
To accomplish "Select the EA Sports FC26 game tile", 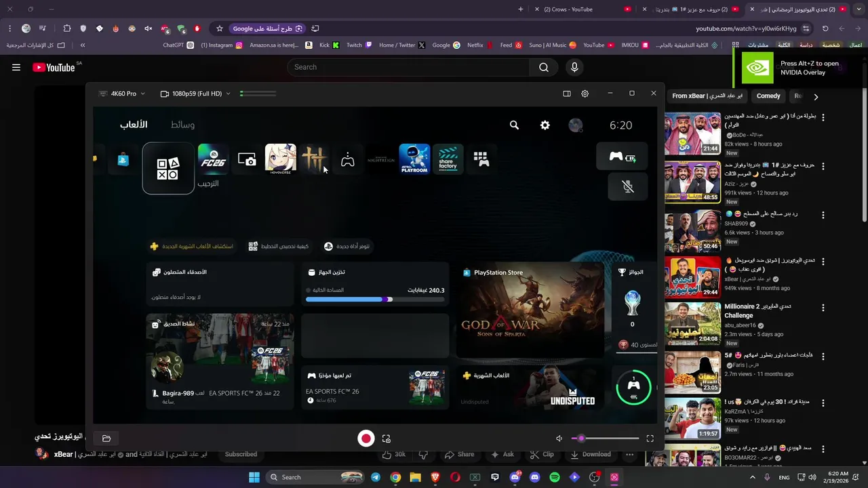I will coord(212,159).
